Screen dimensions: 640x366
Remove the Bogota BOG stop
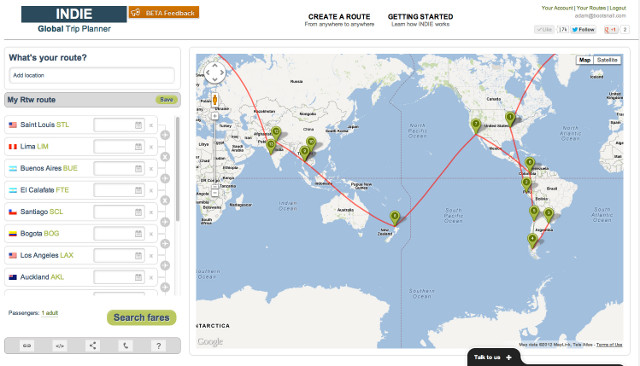[x=151, y=234]
